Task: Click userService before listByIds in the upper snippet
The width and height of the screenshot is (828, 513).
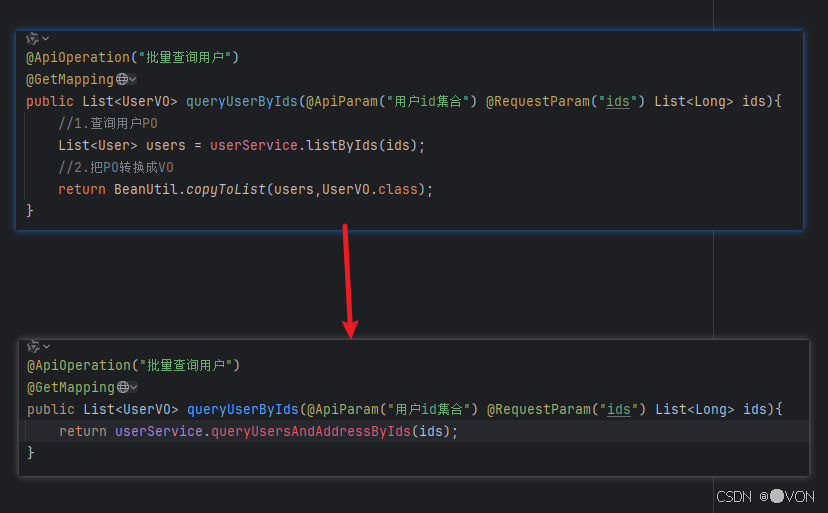Action: (x=254, y=145)
